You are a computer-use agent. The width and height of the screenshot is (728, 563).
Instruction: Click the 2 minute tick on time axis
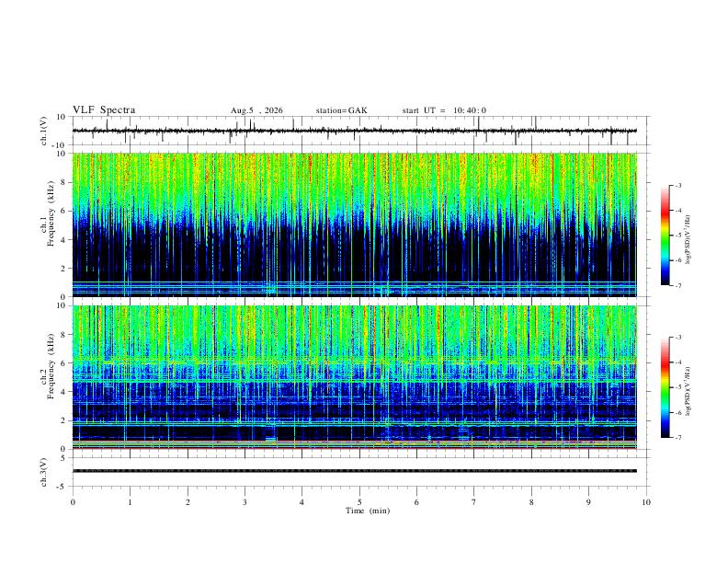coord(188,502)
